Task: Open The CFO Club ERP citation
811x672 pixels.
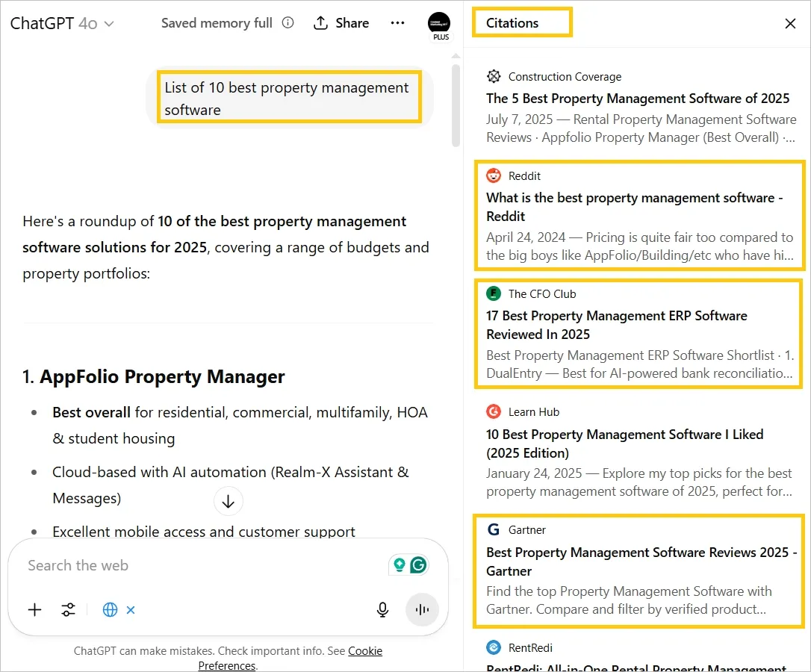Action: coord(616,325)
